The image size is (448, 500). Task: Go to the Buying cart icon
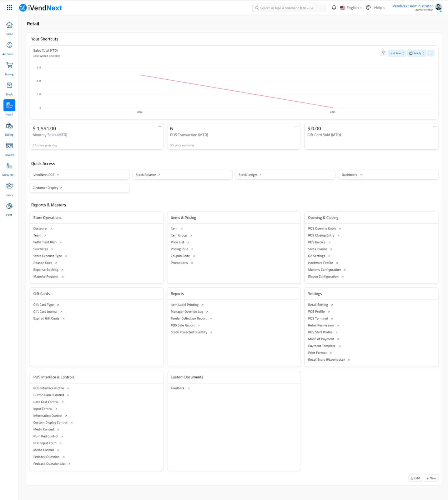click(9, 65)
